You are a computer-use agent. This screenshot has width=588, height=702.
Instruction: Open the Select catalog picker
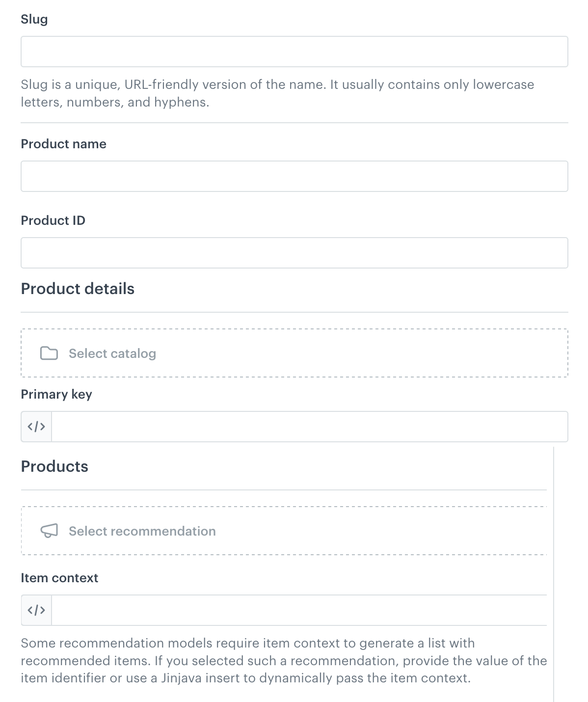point(294,353)
